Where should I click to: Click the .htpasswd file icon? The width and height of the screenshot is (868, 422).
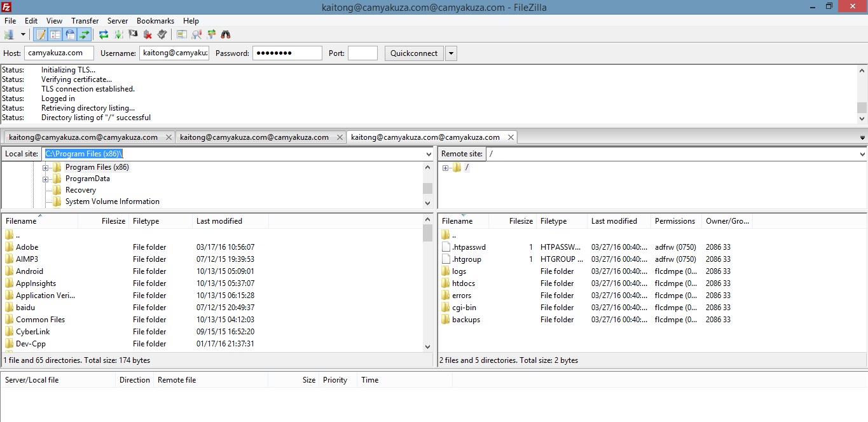445,247
